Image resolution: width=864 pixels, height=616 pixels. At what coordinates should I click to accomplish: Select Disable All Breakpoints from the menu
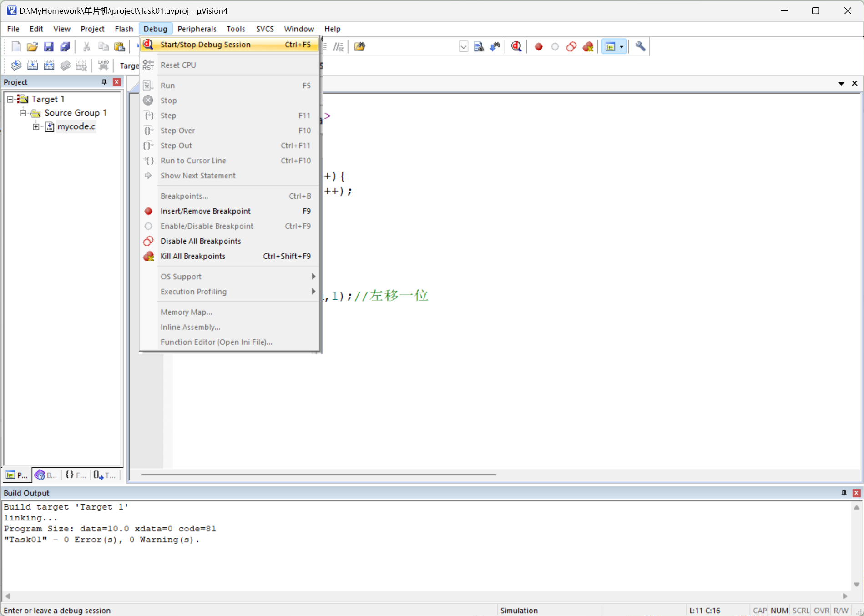(x=230, y=241)
